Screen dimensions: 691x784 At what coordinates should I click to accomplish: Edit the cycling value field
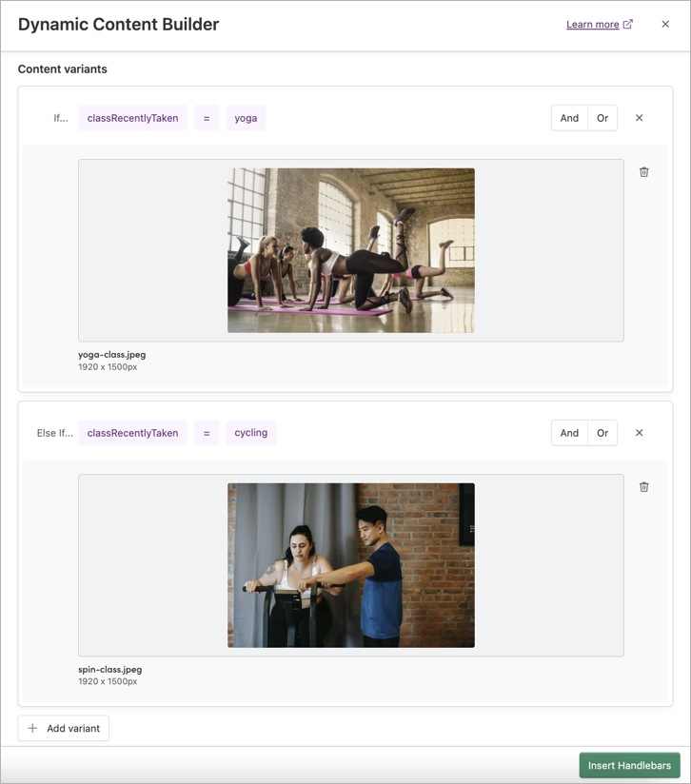(x=251, y=433)
